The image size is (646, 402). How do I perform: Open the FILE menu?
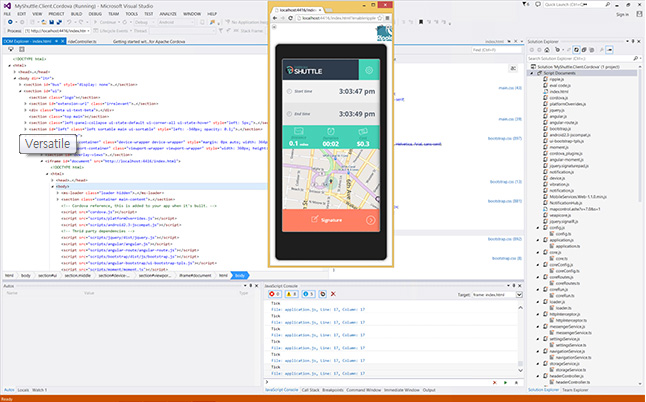click(x=7, y=14)
